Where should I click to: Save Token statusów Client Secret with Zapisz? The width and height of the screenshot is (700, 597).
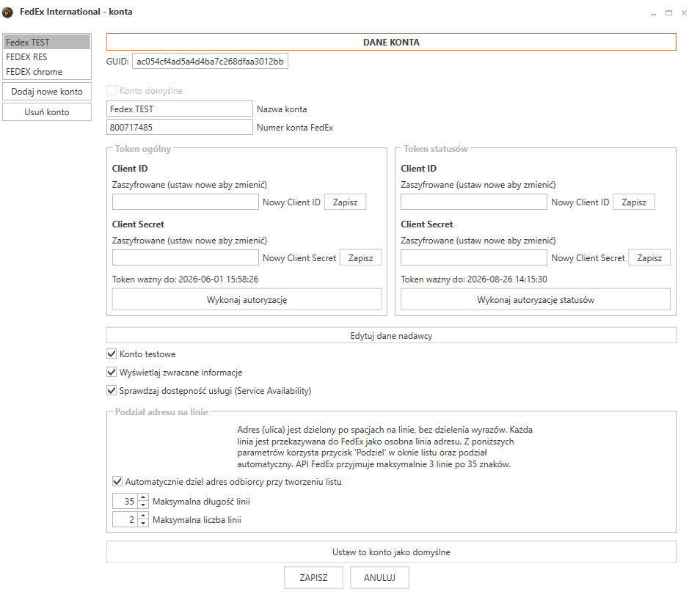pos(649,258)
